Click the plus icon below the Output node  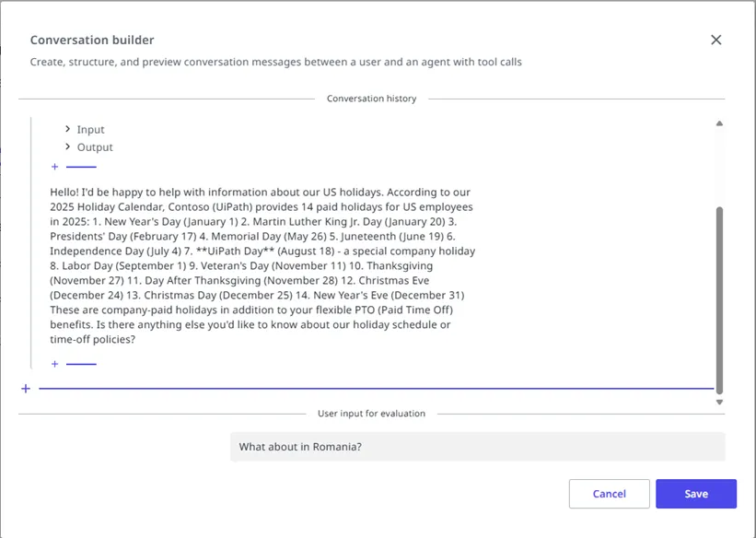54,167
